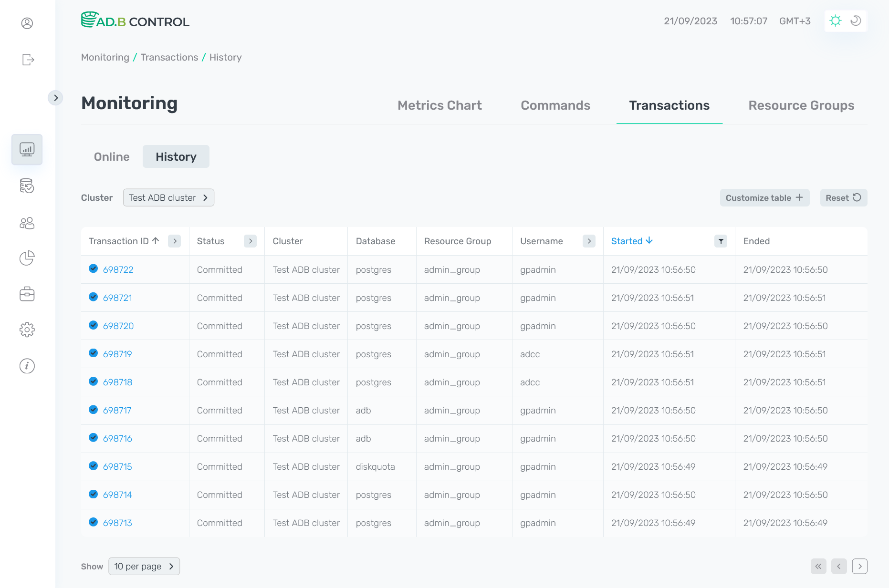Click the logout icon in sidebar
This screenshot has height=588, width=889.
click(28, 60)
